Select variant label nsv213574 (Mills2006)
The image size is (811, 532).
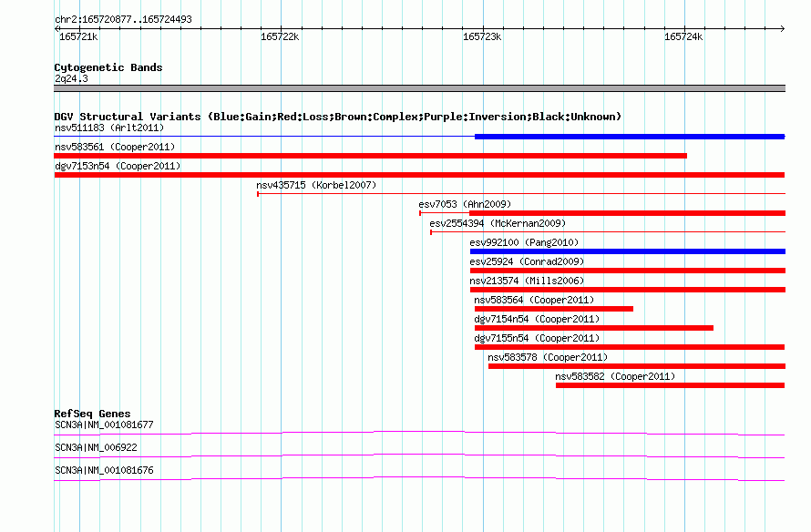[527, 281]
